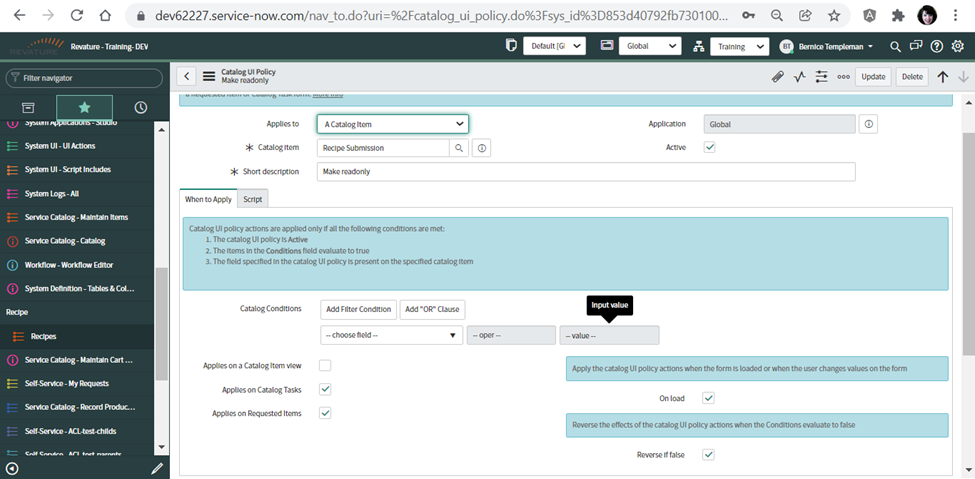Viewport: 975px width, 479px height.
Task: Switch to the Script tab
Action: coord(252,199)
